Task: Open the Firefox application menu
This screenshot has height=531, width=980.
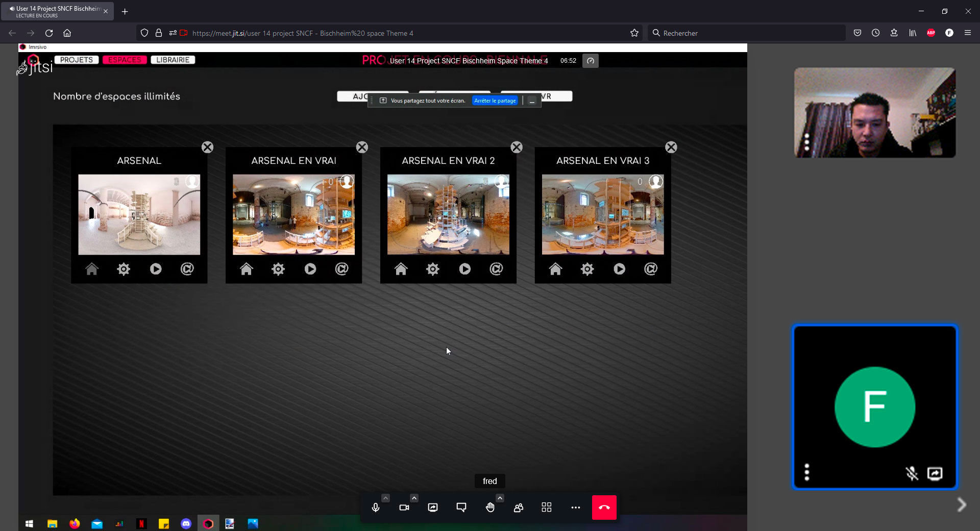Action: pos(968,33)
